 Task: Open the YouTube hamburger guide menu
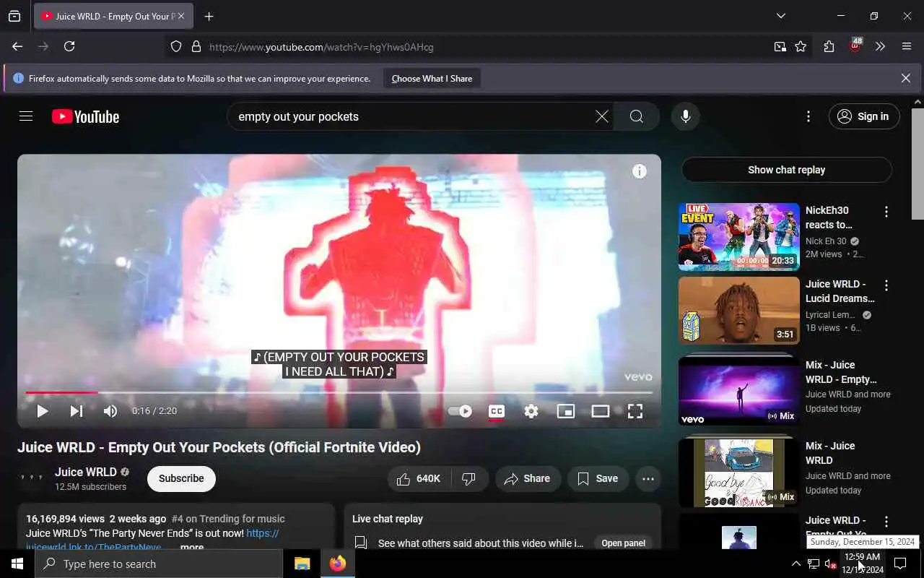point(26,116)
